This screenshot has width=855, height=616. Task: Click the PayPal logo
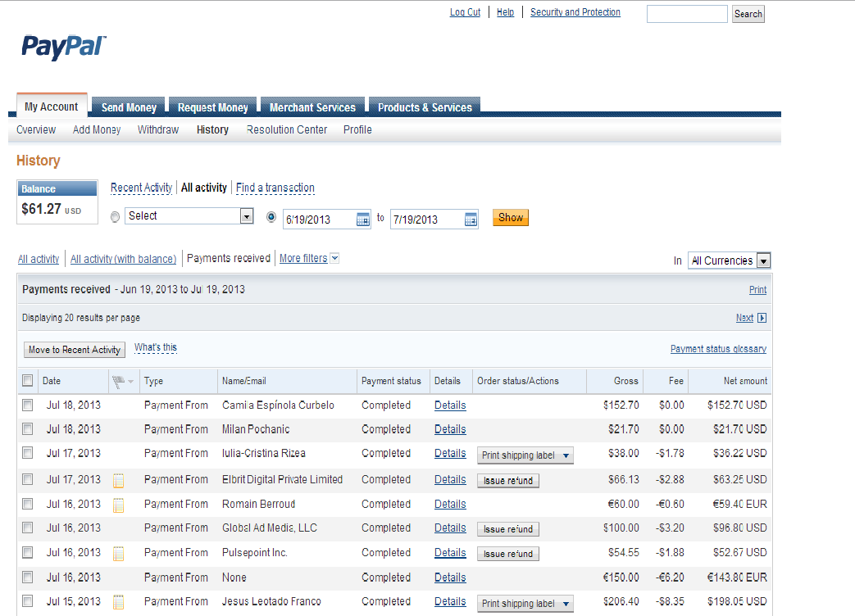point(64,48)
